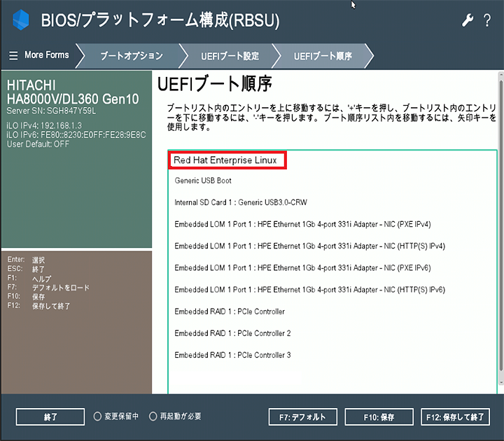Screen dimensions: 504x441
Task: Click the vertical scrollbar of the boot list
Action: (500, 225)
